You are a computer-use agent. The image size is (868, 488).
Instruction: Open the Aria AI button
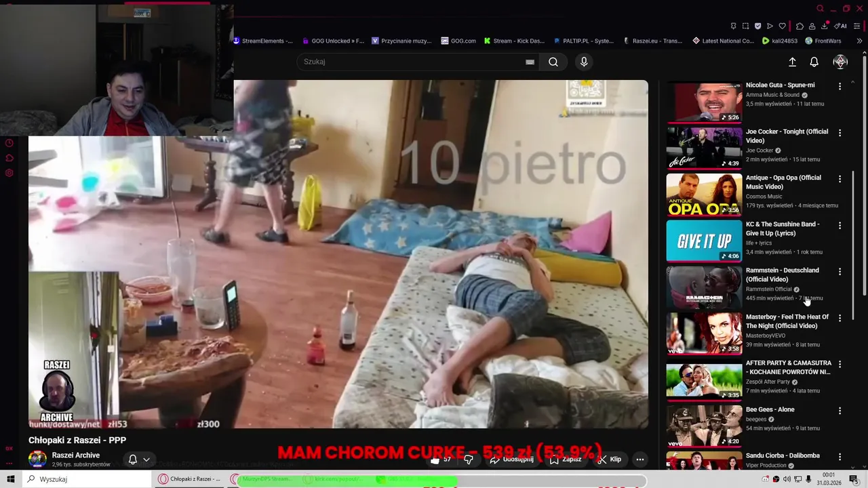[x=840, y=26]
